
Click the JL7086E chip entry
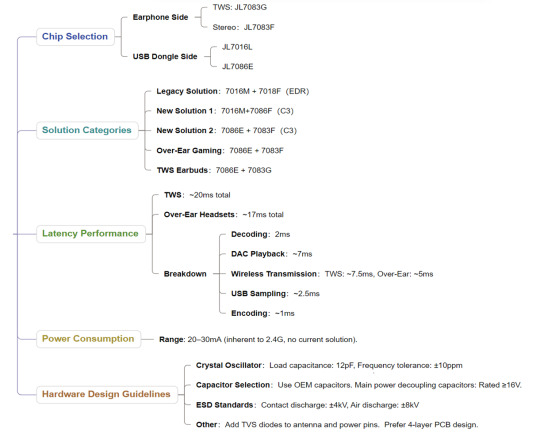click(x=238, y=66)
